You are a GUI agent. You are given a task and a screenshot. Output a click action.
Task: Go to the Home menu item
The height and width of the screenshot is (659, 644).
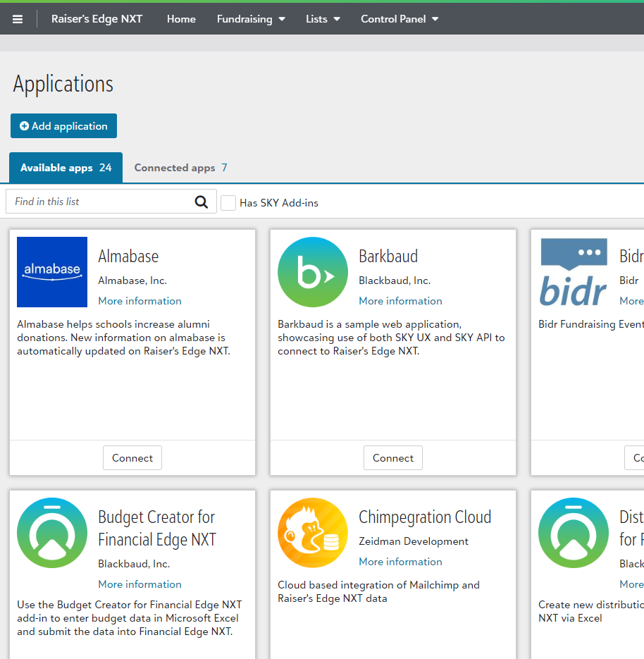(x=181, y=19)
